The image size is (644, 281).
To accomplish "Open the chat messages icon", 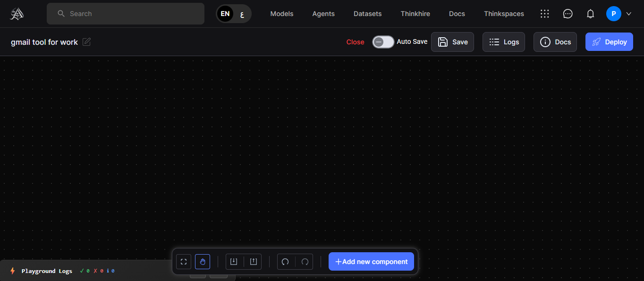I will (x=568, y=14).
